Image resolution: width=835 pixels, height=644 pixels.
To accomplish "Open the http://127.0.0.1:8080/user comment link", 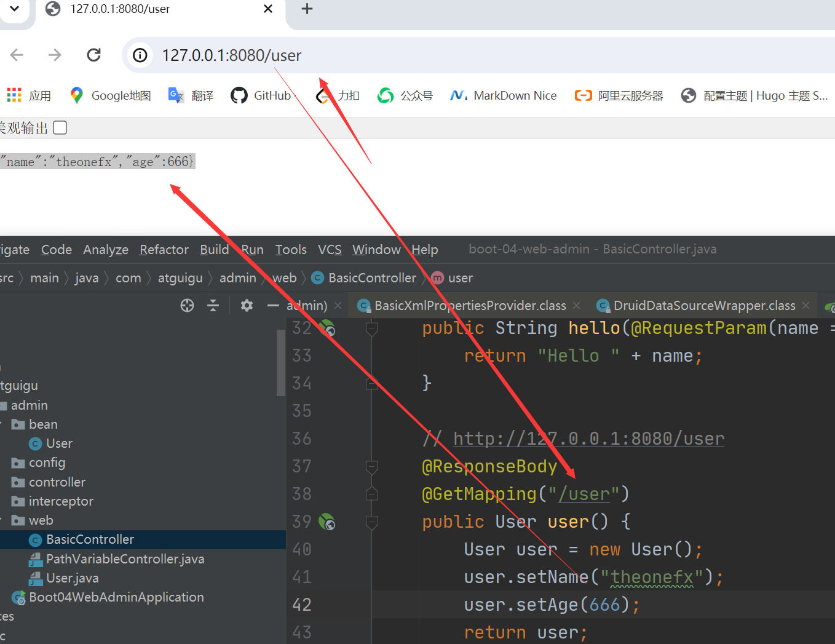I will click(x=588, y=439).
